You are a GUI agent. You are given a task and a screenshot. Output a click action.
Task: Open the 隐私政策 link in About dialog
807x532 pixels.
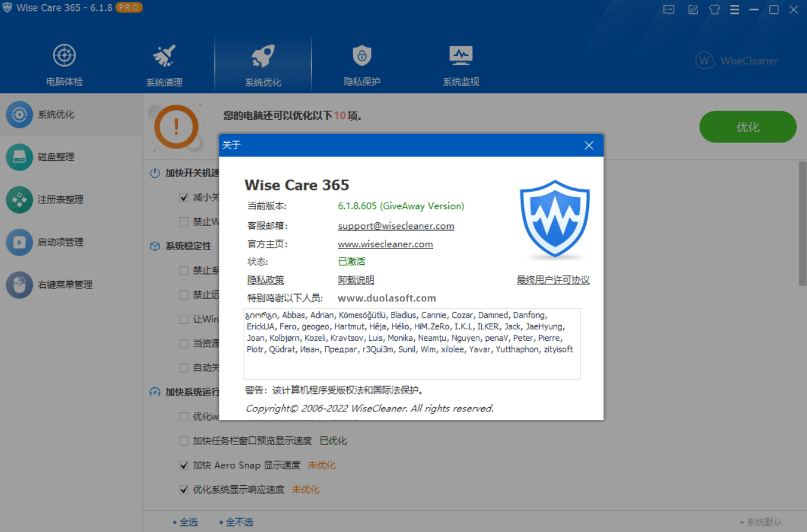pos(266,280)
